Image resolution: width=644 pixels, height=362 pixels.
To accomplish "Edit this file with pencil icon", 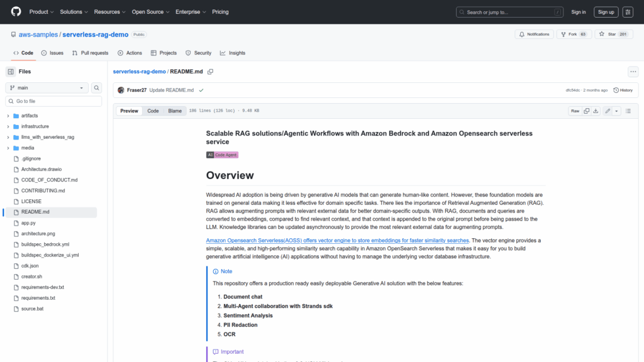I will tap(608, 111).
